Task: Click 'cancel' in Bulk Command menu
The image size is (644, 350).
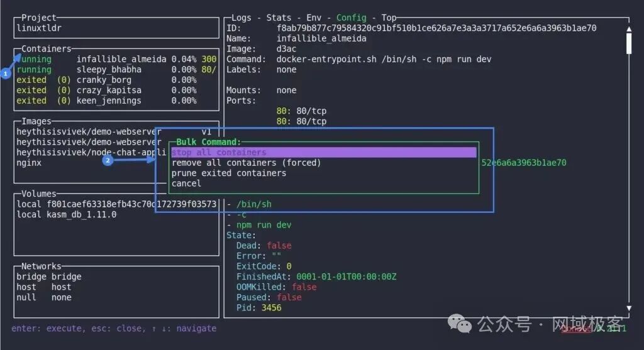Action: pos(186,183)
